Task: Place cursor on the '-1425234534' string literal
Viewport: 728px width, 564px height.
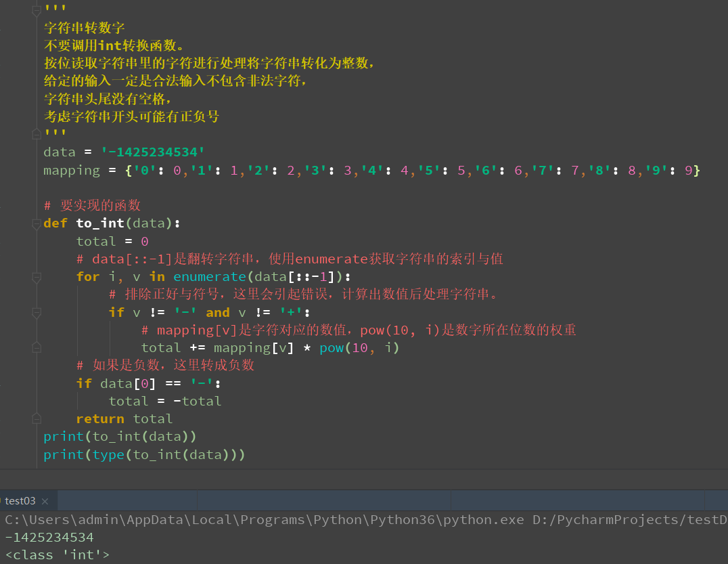Action: [x=153, y=152]
